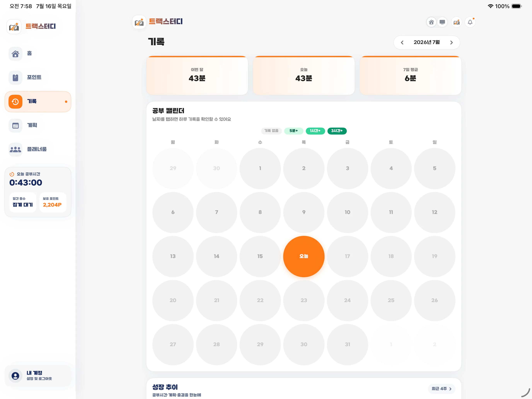The image size is (532, 399).
Task: Select calendar day 22
Action: tap(260, 300)
